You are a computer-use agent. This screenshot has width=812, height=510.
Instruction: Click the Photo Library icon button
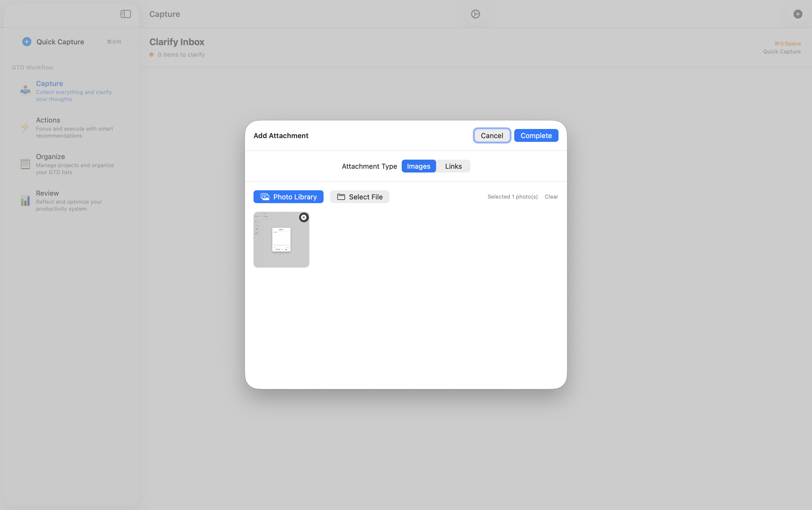[x=265, y=197]
